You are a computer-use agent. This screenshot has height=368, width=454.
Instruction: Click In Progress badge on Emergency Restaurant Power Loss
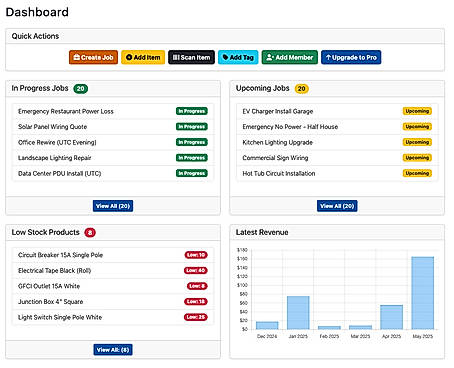point(192,111)
